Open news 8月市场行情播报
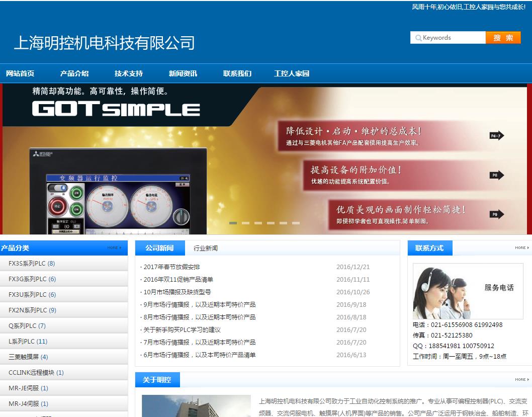 tap(200, 317)
